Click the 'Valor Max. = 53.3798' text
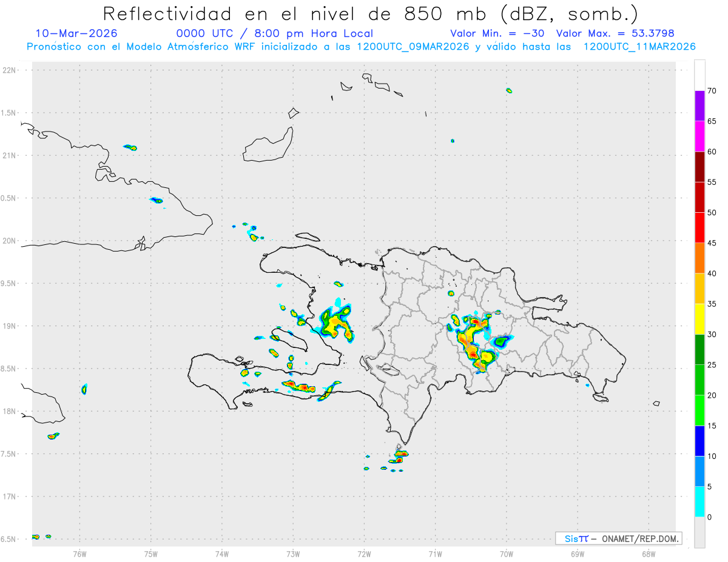The height and width of the screenshot is (562, 728). click(615, 33)
